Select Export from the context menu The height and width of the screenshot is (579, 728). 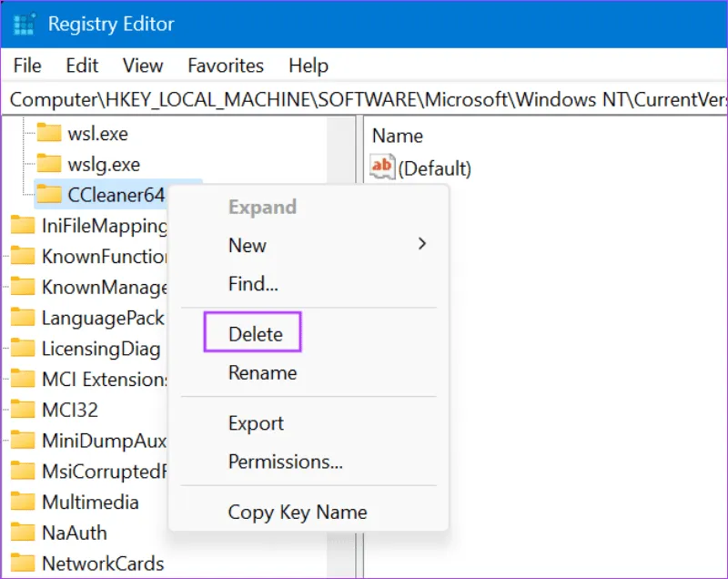point(256,423)
